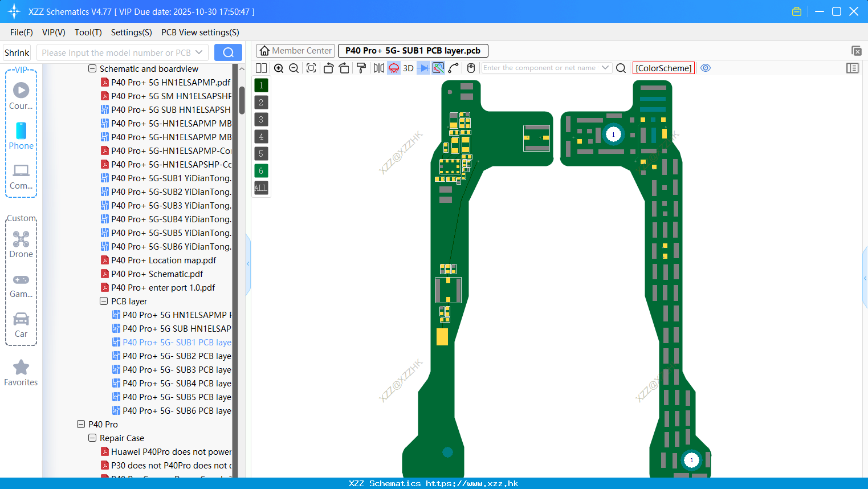
Task: Open the briefcase icon in title bar
Action: [797, 11]
